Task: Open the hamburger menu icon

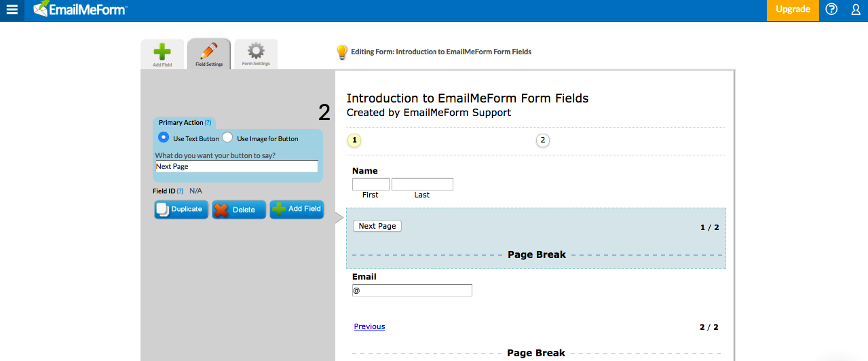Action: pyautogui.click(x=12, y=9)
